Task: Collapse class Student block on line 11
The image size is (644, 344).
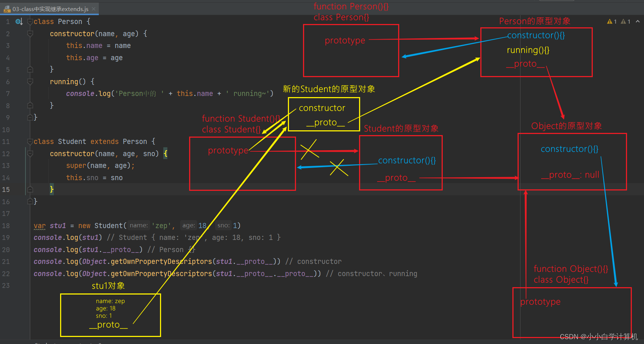Action: point(30,142)
